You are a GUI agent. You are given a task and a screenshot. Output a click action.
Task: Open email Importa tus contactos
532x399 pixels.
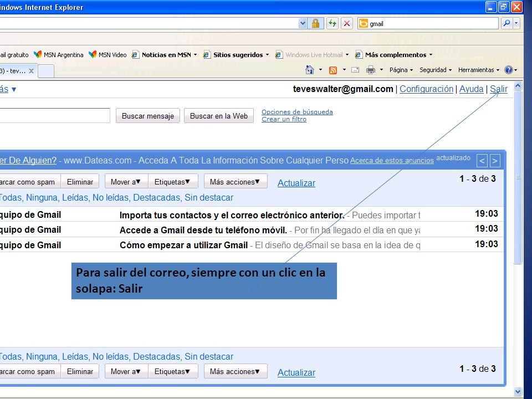(252, 214)
